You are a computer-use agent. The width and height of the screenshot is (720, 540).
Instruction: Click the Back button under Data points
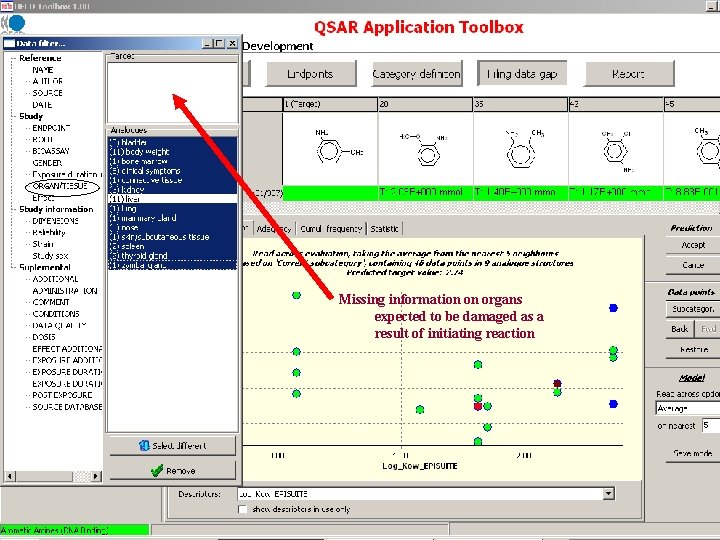[x=680, y=329]
